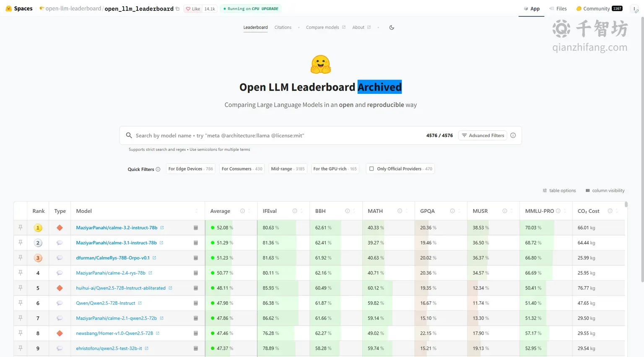Open details icon for Qwen2.5-72B-Instruct-abliterated row
This screenshot has height=357, width=644.
[196, 288]
